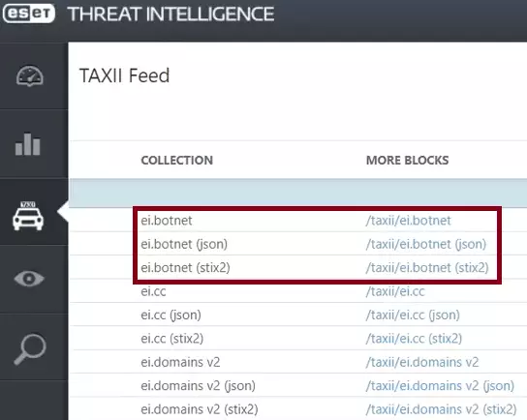Open the /taxii/ei.cc link
The width and height of the screenshot is (527, 420).
395,291
